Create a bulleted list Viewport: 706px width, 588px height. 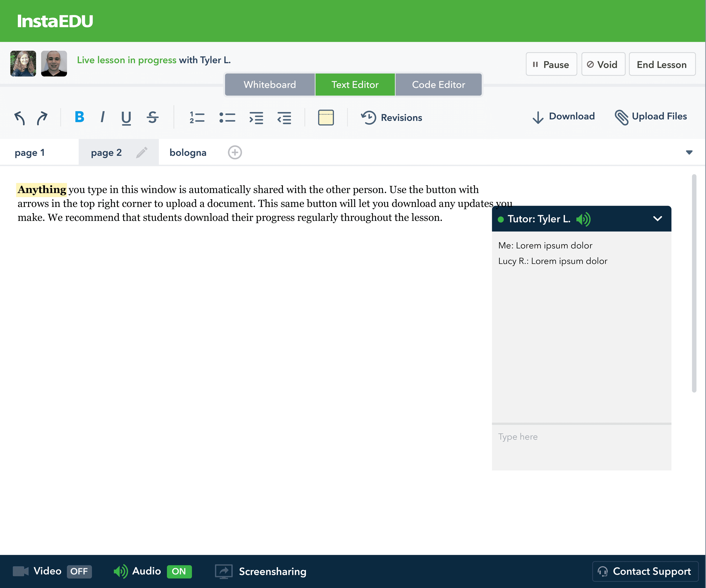(x=227, y=118)
